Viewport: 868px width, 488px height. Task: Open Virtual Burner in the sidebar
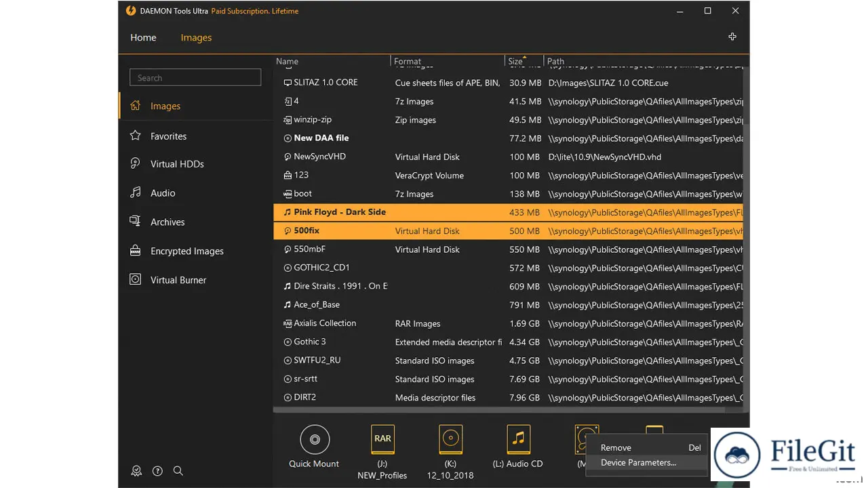click(195, 280)
